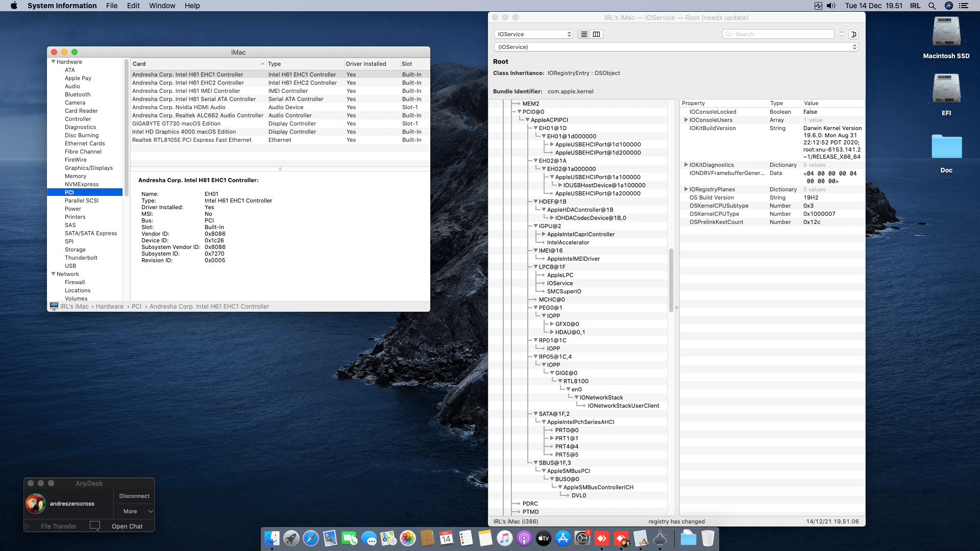
Task: Expand the IOKitDiagnostics property
Action: click(x=687, y=165)
